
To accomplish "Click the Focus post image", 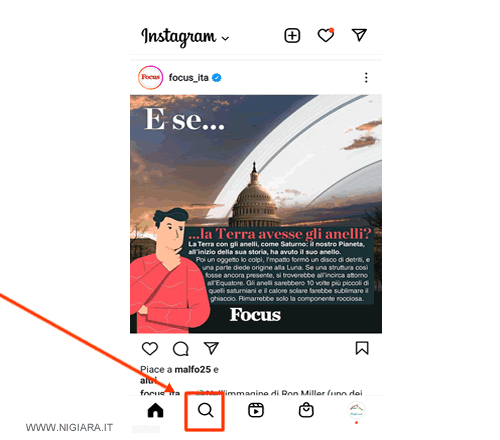I will (256, 214).
